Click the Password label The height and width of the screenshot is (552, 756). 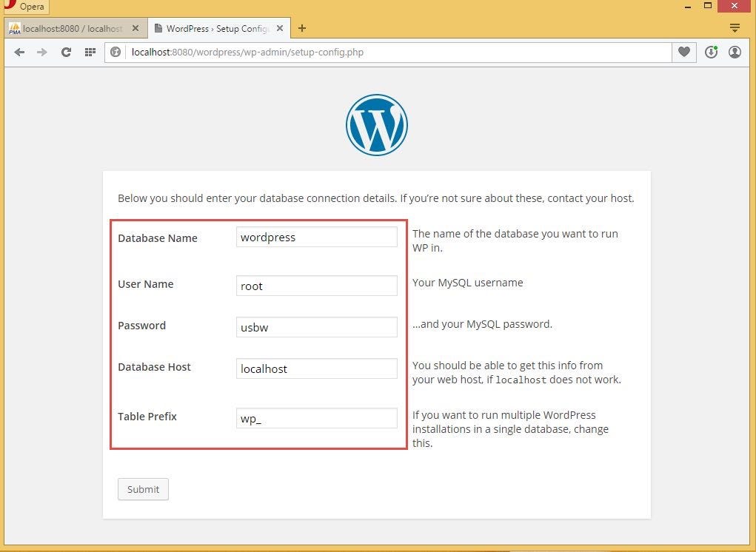click(x=141, y=325)
